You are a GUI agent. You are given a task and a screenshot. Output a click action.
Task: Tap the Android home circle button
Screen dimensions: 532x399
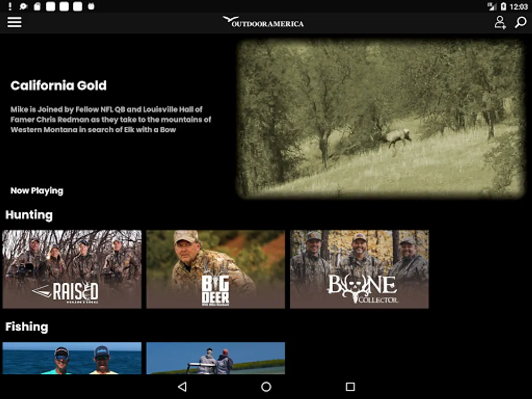point(266,387)
